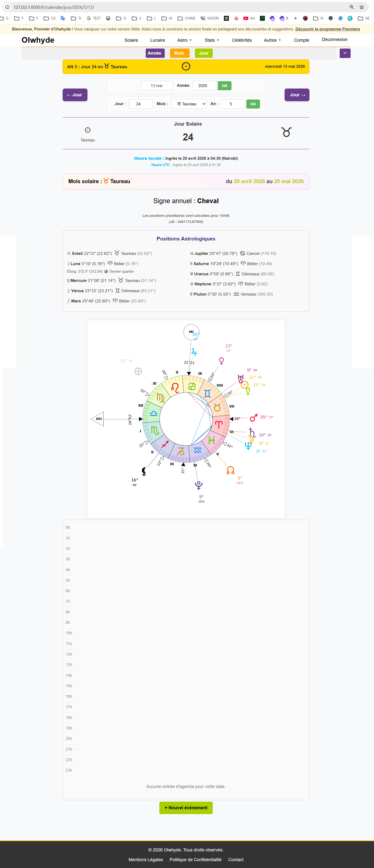The image size is (374, 868).
Task: Click the + Nouvel événement button
Action: [186, 808]
